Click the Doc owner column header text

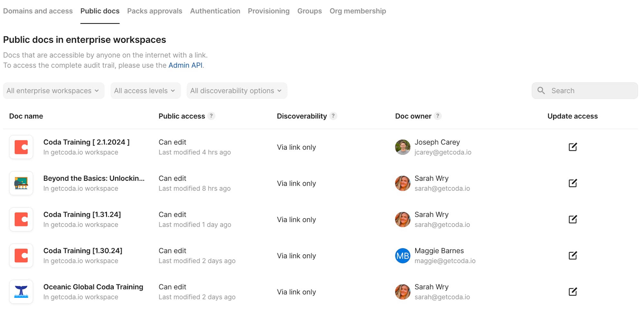pos(413,116)
